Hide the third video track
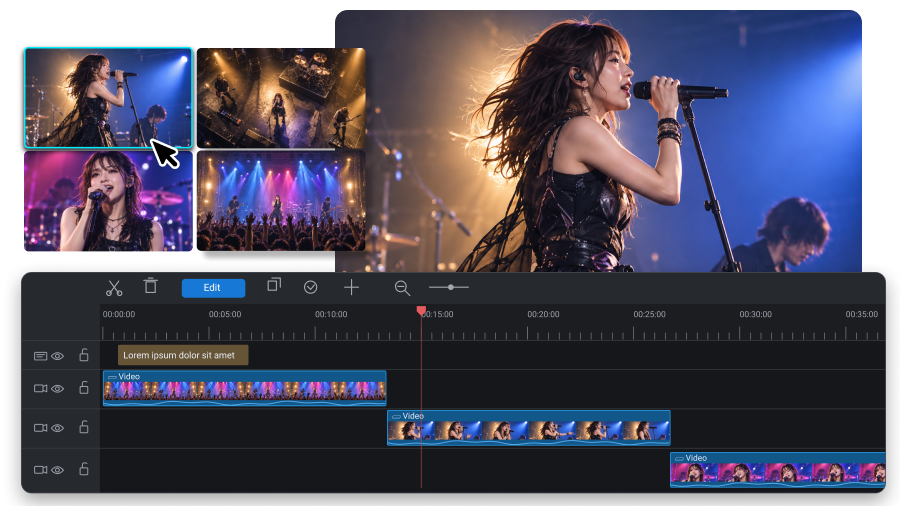Viewport: 900px width, 506px height. pyautogui.click(x=57, y=470)
